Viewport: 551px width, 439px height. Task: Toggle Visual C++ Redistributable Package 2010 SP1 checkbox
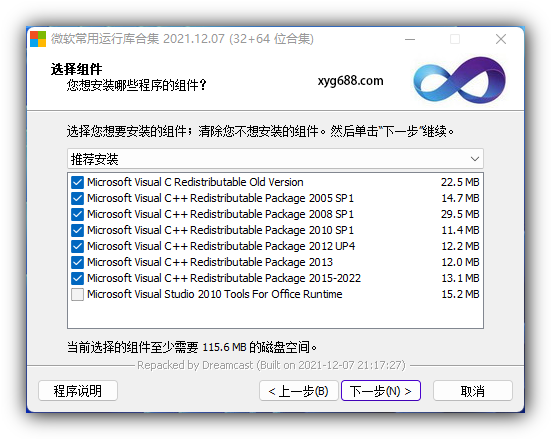click(x=77, y=230)
